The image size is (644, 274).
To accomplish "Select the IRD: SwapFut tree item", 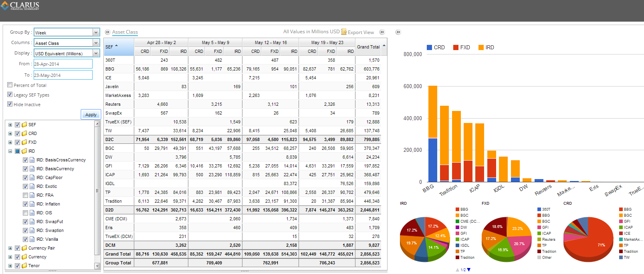I will click(50, 222).
